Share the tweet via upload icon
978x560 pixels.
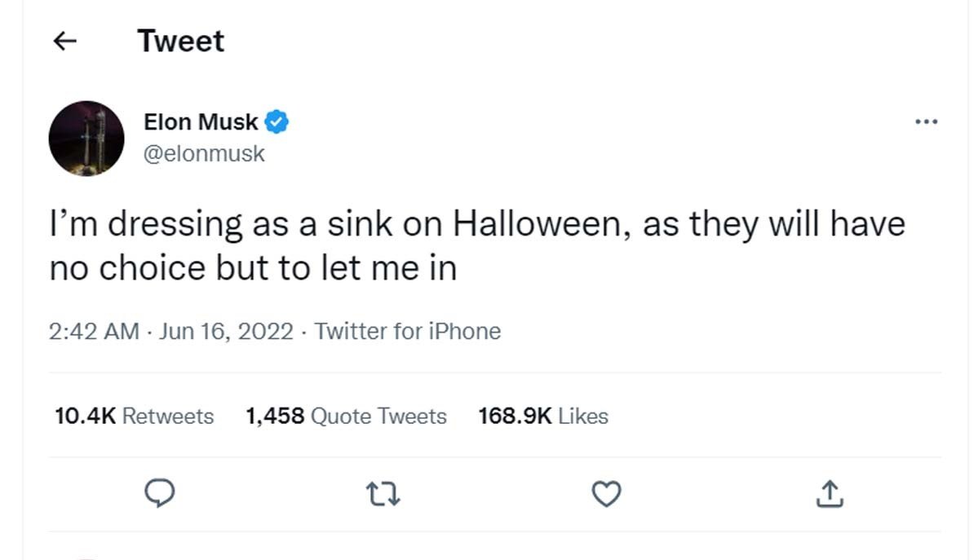coord(829,493)
